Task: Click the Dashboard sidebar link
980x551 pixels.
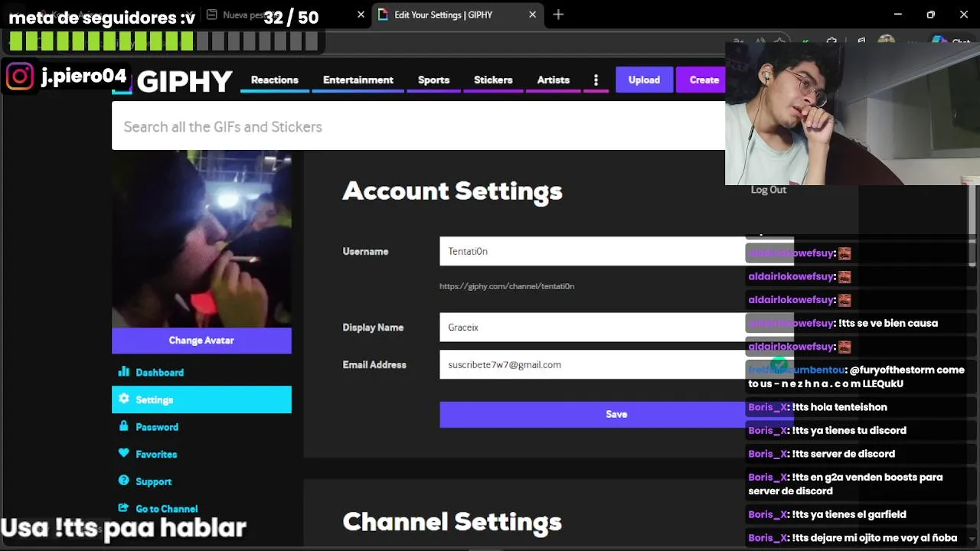Action: click(159, 373)
